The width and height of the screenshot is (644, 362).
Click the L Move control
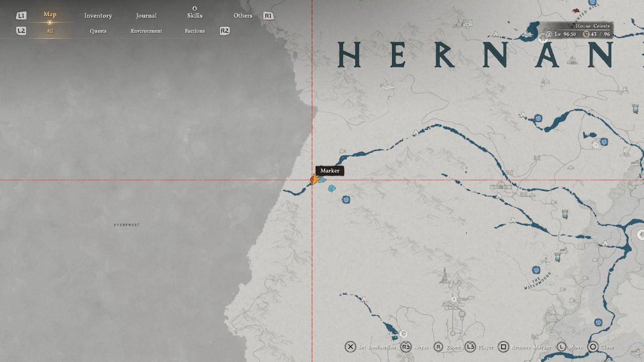pyautogui.click(x=570, y=347)
